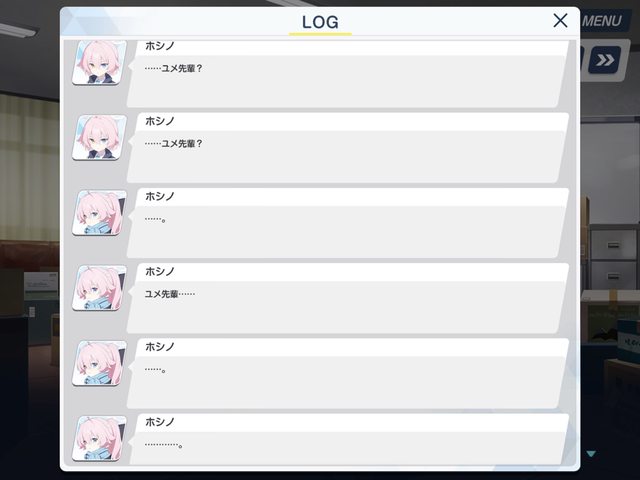Select the LOG title tab
This screenshot has height=480, width=640.
tap(320, 22)
